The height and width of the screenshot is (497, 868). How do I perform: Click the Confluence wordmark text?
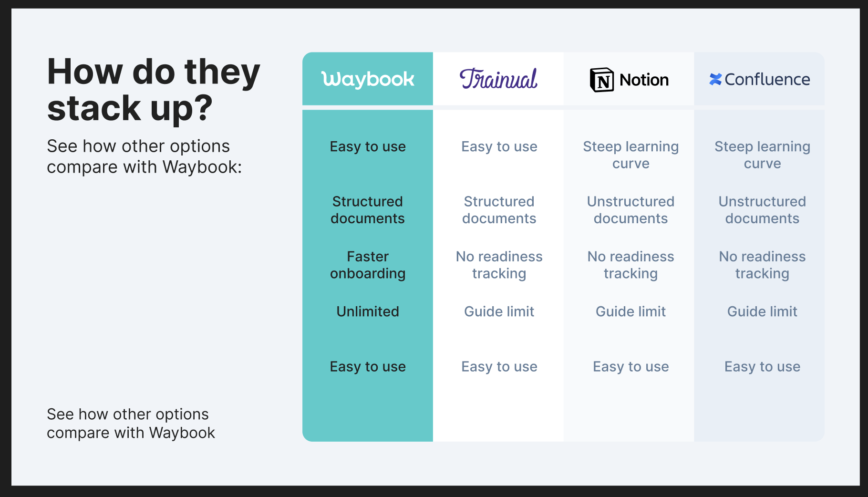767,79
